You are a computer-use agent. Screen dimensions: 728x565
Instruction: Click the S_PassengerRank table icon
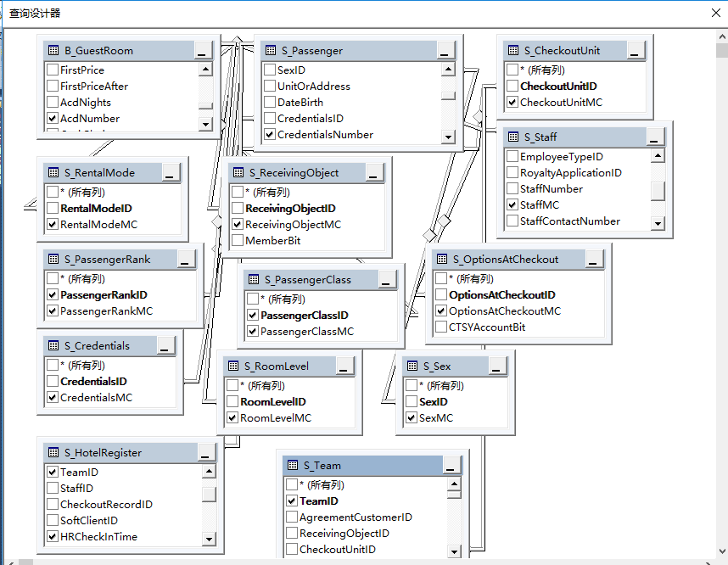(53, 259)
